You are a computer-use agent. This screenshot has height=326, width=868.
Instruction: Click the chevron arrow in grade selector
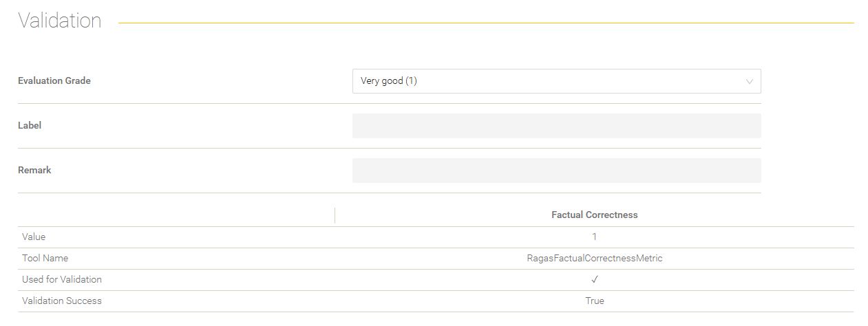click(x=750, y=81)
